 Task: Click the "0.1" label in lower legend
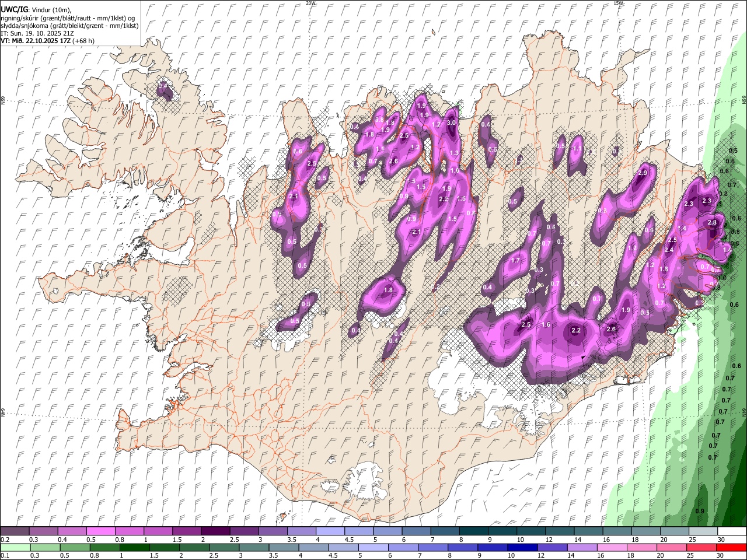pos(5,555)
